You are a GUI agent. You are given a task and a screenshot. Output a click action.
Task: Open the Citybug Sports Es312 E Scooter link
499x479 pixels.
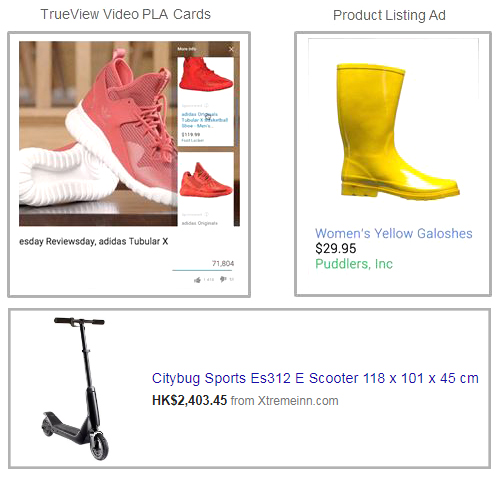click(315, 378)
